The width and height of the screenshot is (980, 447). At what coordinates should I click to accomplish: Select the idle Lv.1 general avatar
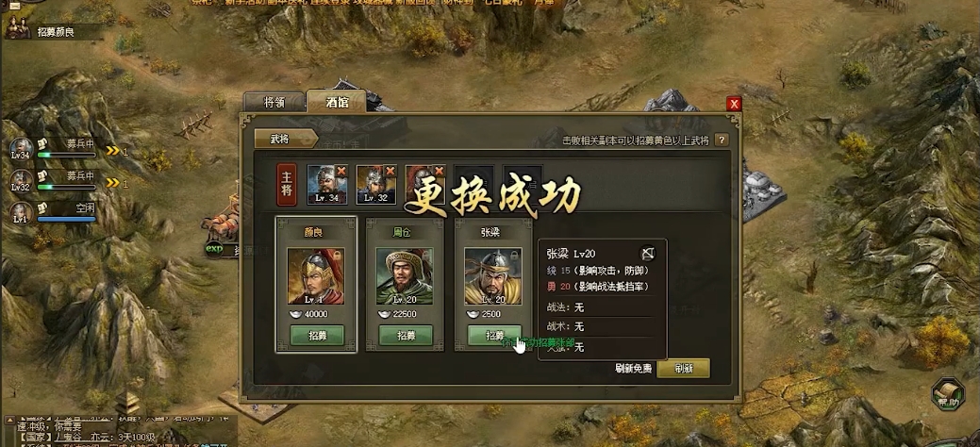(x=22, y=212)
